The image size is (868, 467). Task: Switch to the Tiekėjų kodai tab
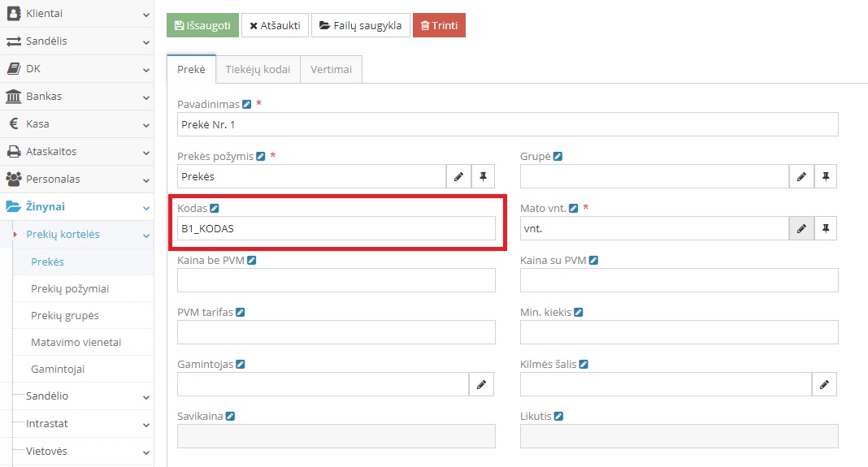pos(258,70)
